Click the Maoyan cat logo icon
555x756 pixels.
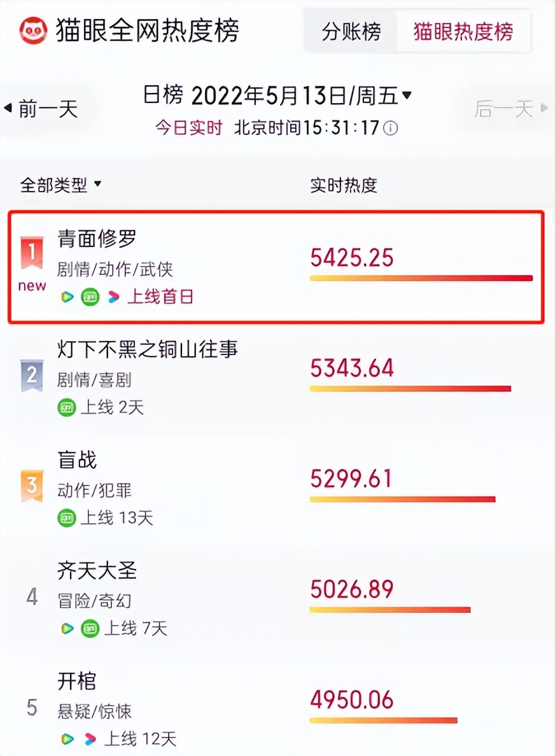tap(33, 31)
